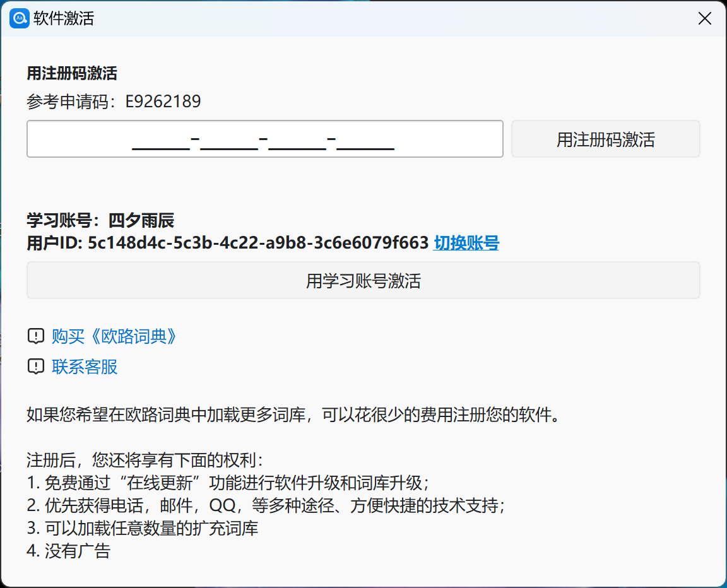The width and height of the screenshot is (727, 588).
Task: Click the user ID string 5c148d4c-5c3b…
Action: [x=258, y=243]
